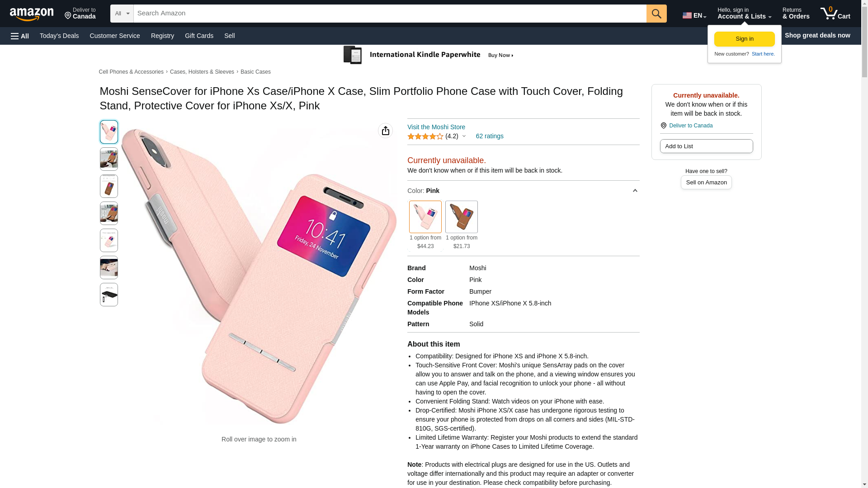This screenshot has width=868, height=488.
Task: Click the Amazon logo
Action: (32, 14)
